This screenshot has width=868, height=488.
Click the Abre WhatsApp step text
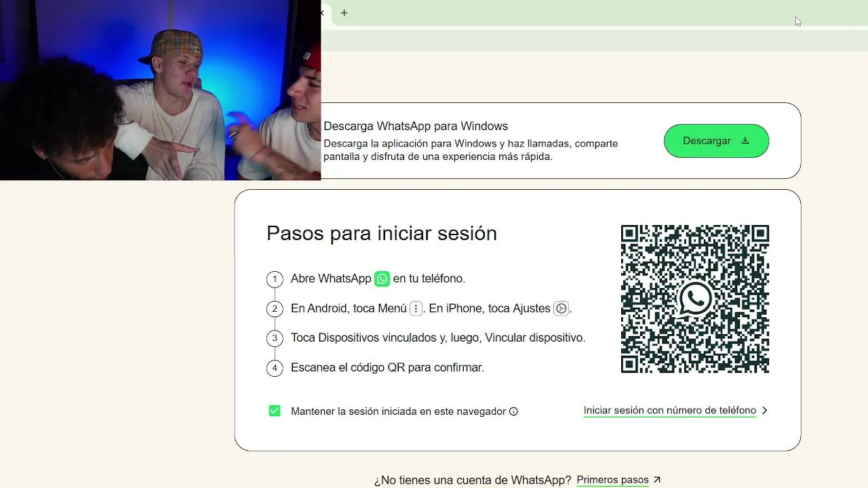pyautogui.click(x=378, y=279)
